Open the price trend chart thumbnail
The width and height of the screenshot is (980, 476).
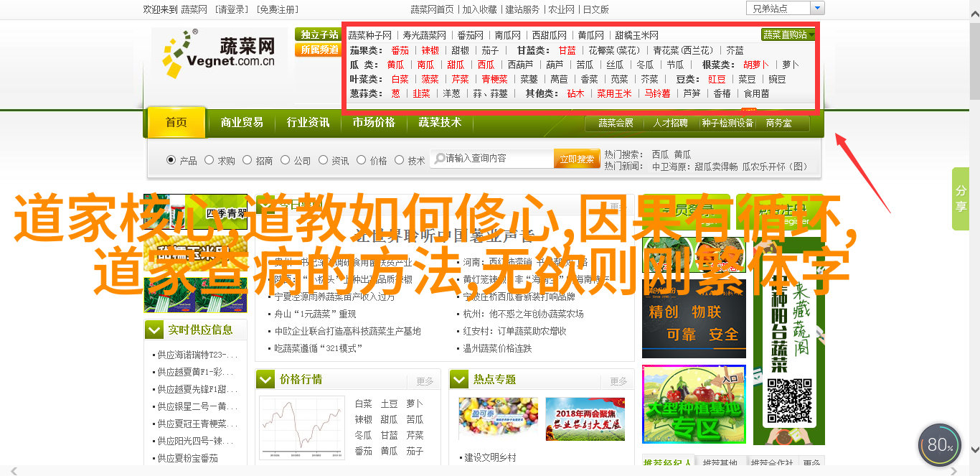click(302, 429)
